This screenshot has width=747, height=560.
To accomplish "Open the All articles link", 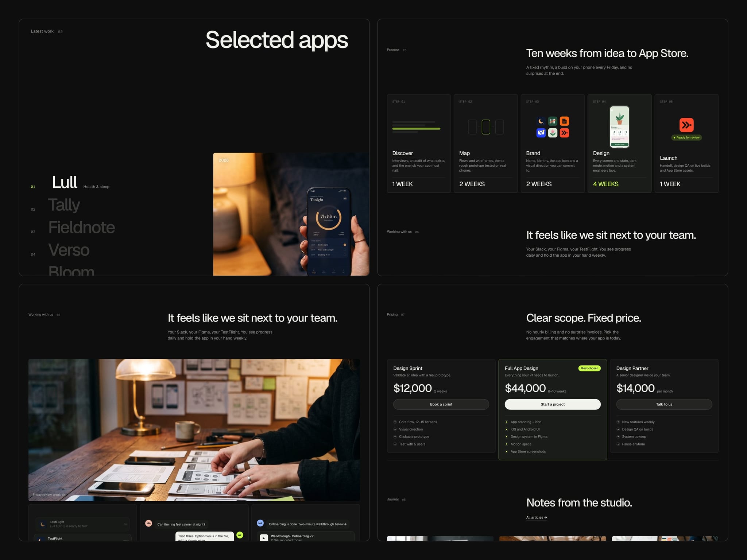I will (x=537, y=517).
